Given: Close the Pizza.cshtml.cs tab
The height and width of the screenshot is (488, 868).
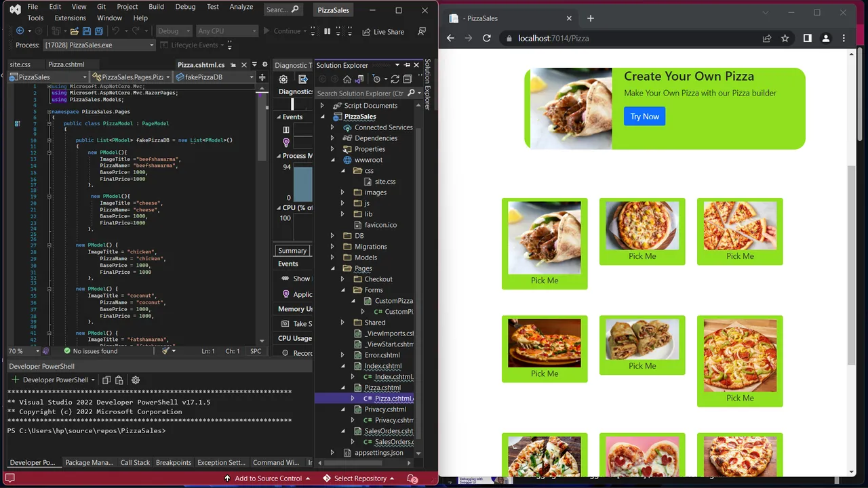Looking at the screenshot, I should click(x=244, y=65).
